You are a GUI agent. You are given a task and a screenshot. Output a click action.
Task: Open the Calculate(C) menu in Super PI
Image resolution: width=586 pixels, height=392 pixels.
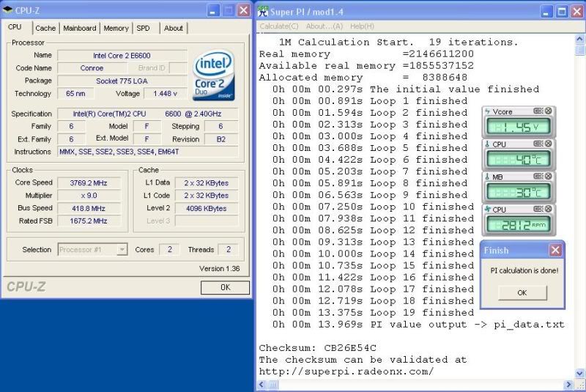279,26
